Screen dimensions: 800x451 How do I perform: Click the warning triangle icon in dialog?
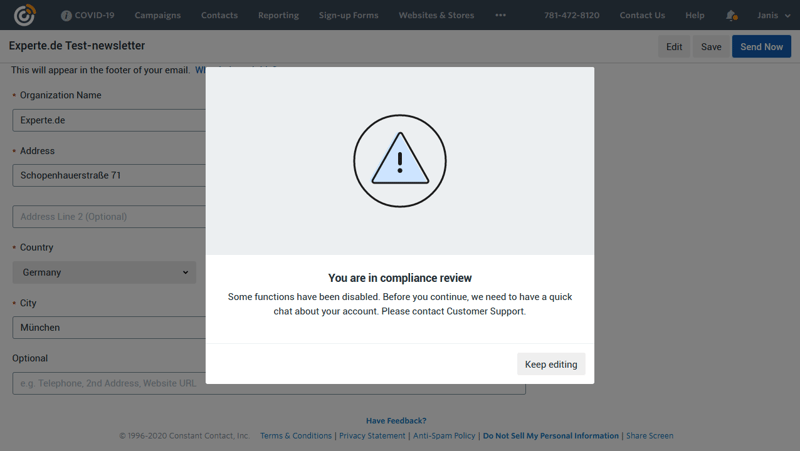click(399, 161)
